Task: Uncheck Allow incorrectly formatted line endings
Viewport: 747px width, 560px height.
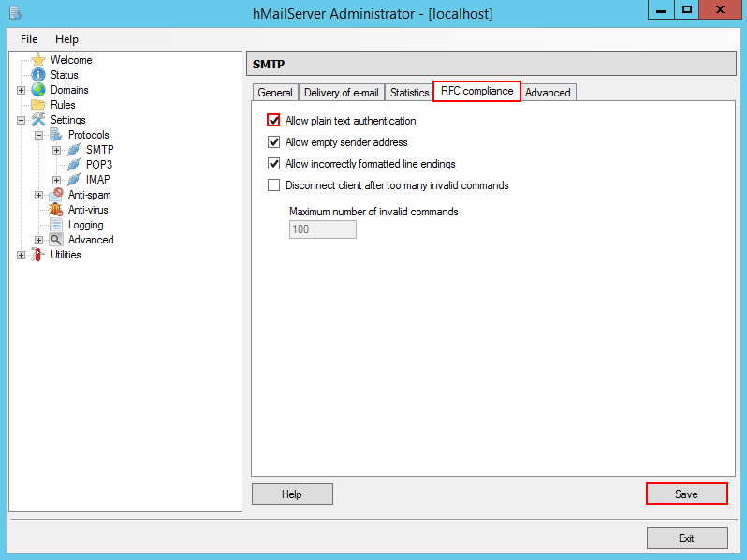Action: click(x=273, y=164)
